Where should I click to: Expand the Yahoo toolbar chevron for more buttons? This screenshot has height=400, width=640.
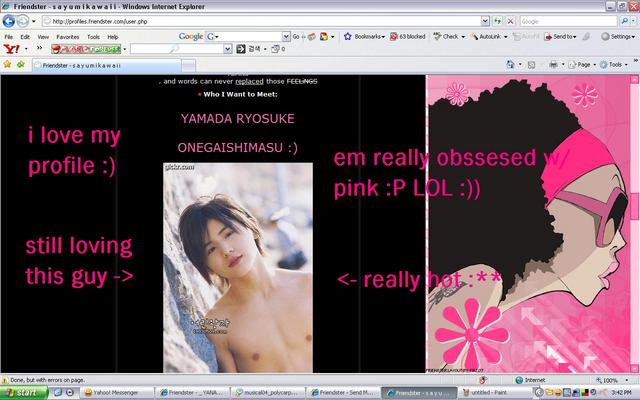pos(39,49)
